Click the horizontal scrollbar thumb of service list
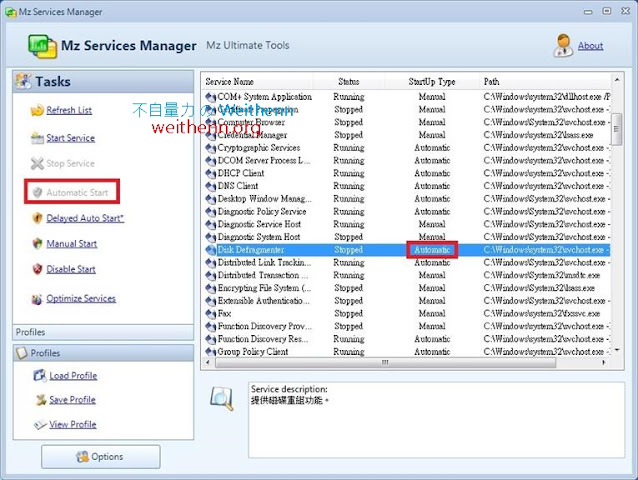The image size is (638, 480). pyautogui.click(x=385, y=362)
